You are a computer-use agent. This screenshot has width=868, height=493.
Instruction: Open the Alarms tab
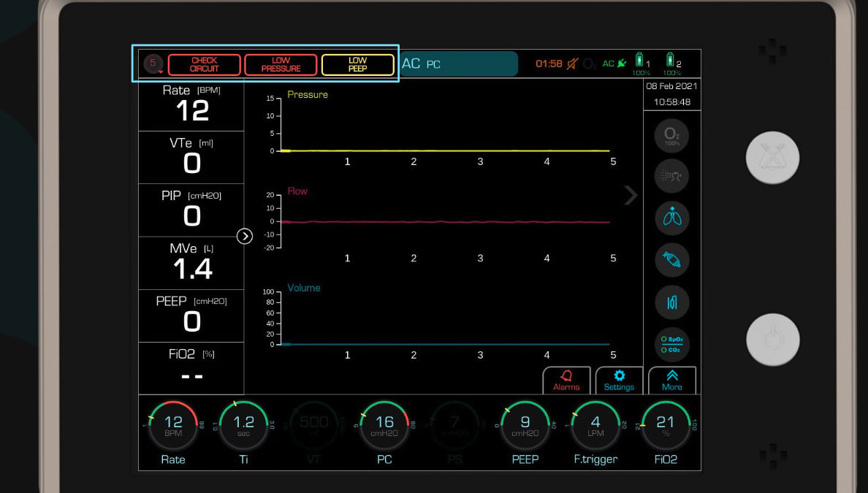566,381
